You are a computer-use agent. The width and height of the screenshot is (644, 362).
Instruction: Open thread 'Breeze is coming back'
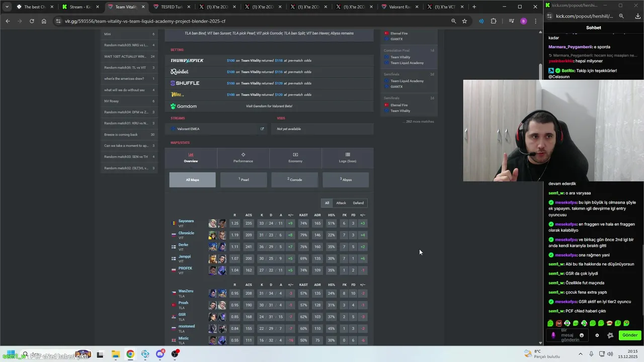[x=129, y=135]
